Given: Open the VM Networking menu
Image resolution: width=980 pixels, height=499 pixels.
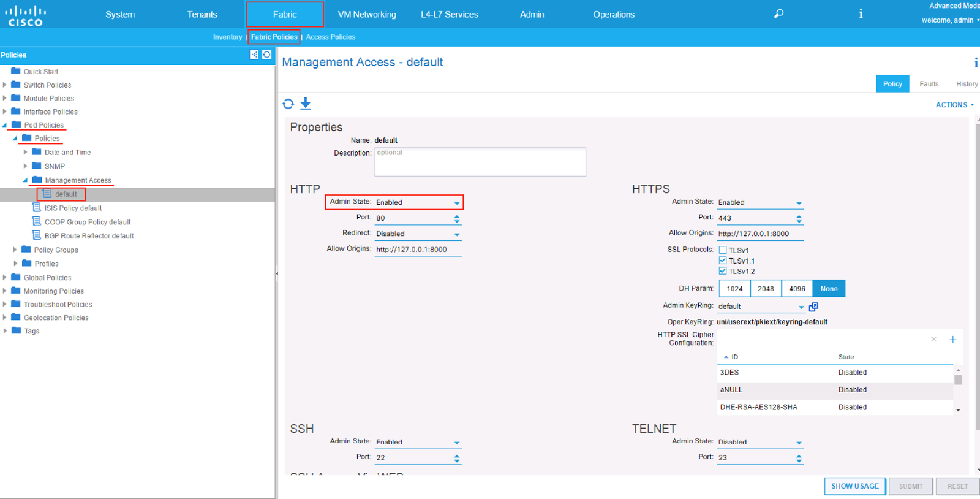Looking at the screenshot, I should [367, 14].
